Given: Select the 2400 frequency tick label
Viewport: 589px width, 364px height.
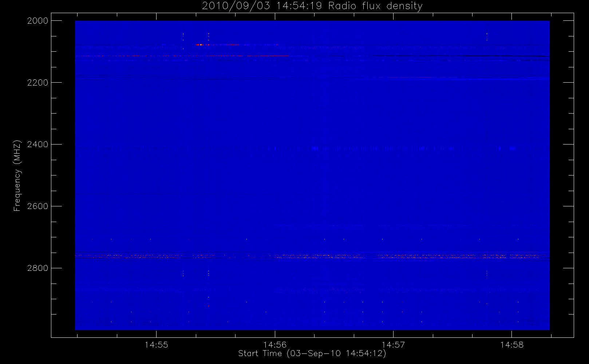Looking at the screenshot, I should point(38,145).
